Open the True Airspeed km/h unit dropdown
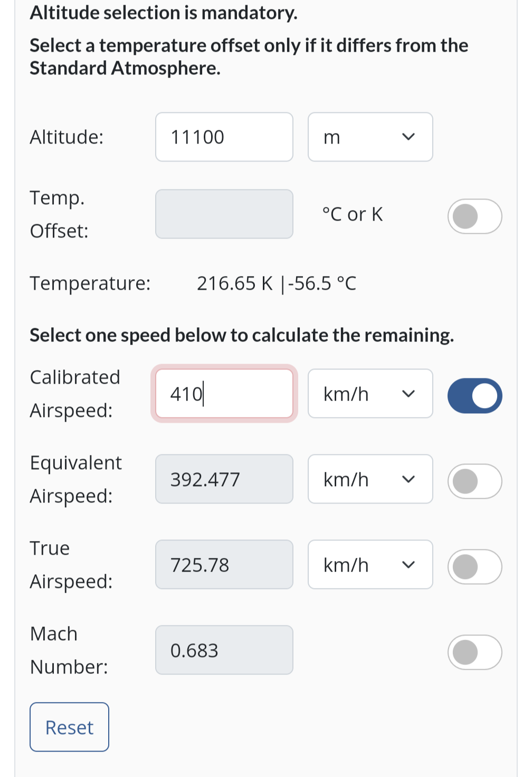Image resolution: width=532 pixels, height=777 pixels. pos(370,564)
